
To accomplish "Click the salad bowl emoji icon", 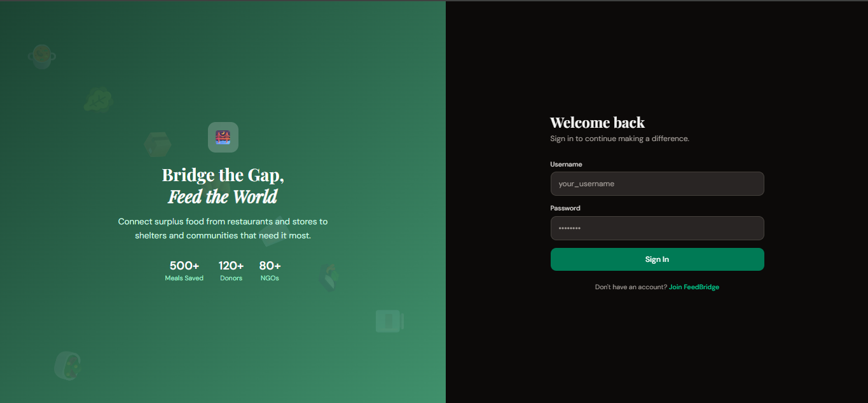I will tap(67, 365).
